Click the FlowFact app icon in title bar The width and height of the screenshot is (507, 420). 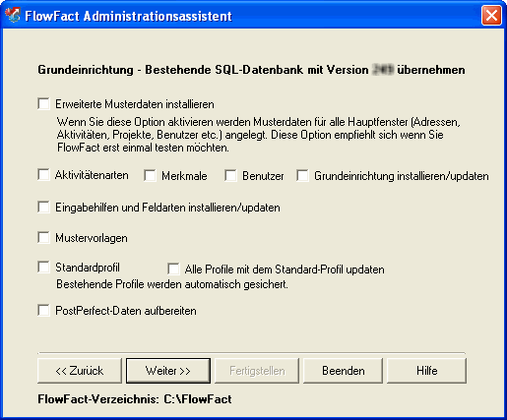pyautogui.click(x=13, y=15)
